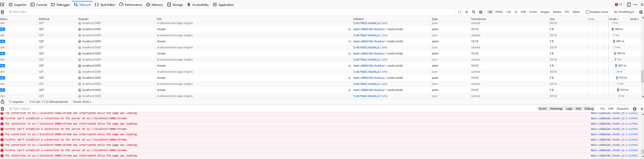Clear network requests with trash icon

pos(2,12)
